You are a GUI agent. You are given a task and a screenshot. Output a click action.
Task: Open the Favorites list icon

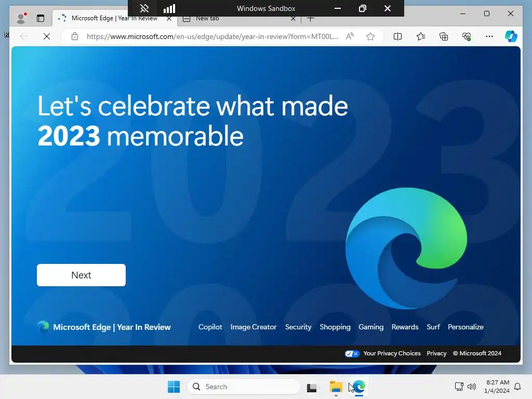coord(421,36)
